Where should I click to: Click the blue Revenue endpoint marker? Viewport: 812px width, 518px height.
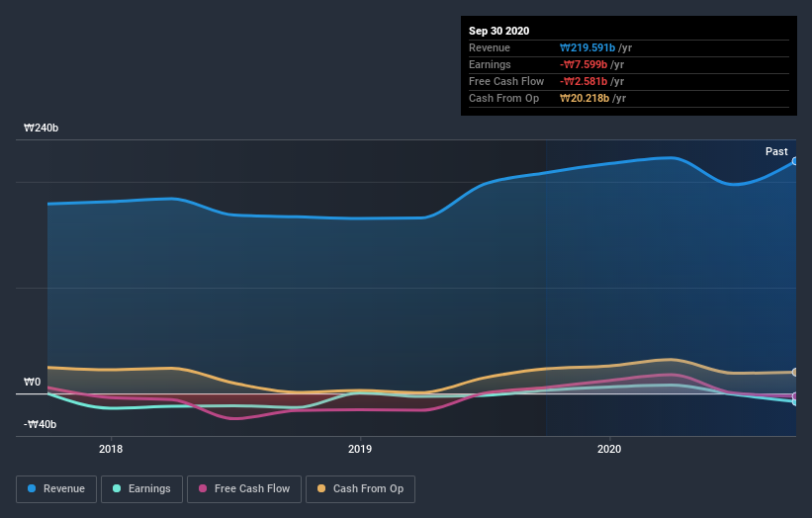[794, 161]
